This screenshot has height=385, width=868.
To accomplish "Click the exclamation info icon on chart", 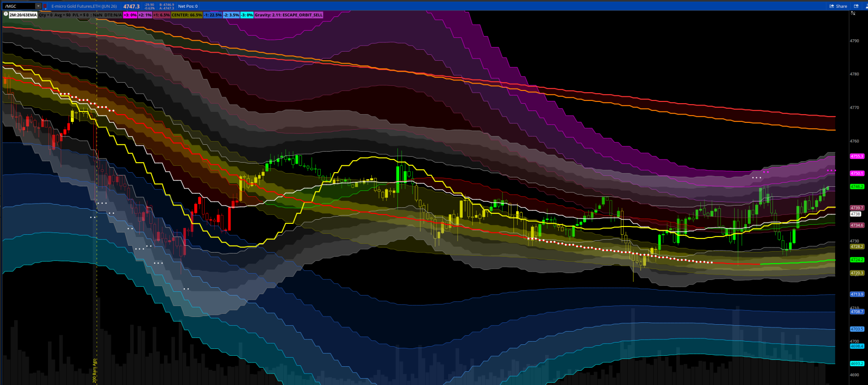I will [6, 15].
